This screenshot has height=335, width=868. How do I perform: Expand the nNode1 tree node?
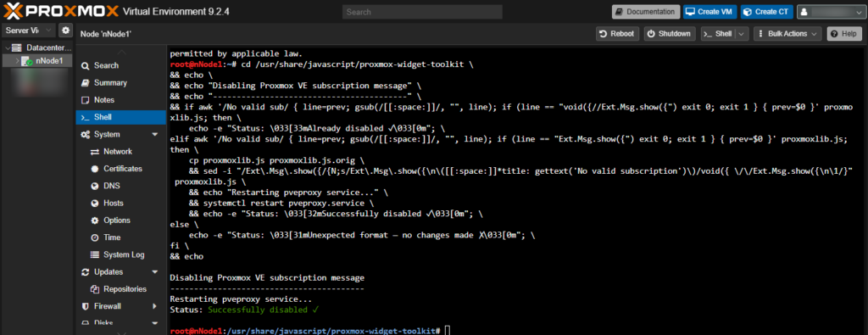click(x=17, y=61)
